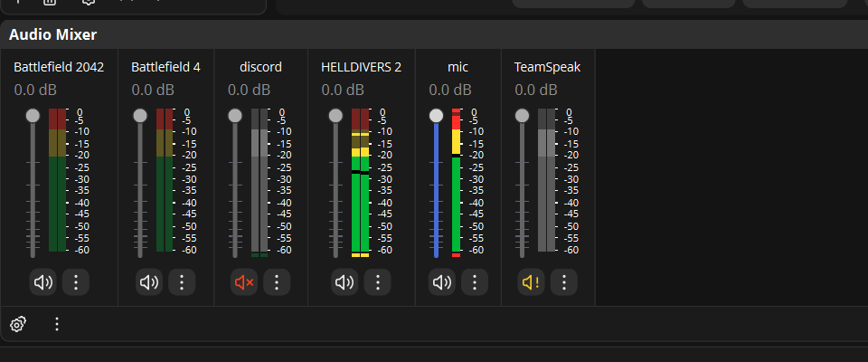The width and height of the screenshot is (868, 362).
Task: Open Audio Mixer panel three-dot menu
Action: (57, 324)
